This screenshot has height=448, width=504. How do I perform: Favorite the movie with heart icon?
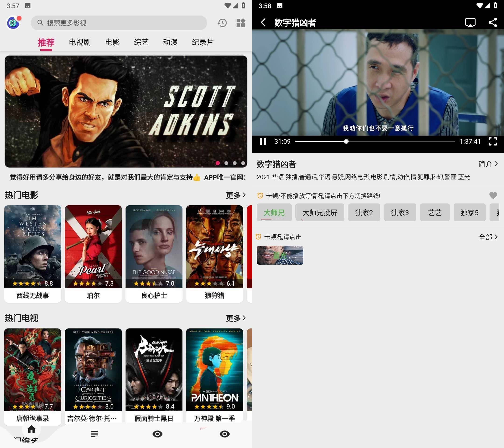pyautogui.click(x=493, y=196)
